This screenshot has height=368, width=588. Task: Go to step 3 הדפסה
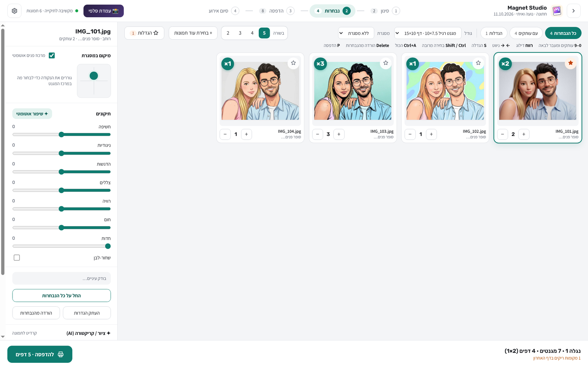276,11
